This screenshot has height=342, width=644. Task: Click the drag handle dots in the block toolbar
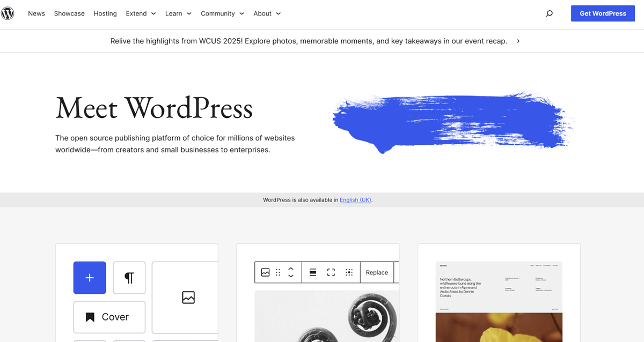278,272
